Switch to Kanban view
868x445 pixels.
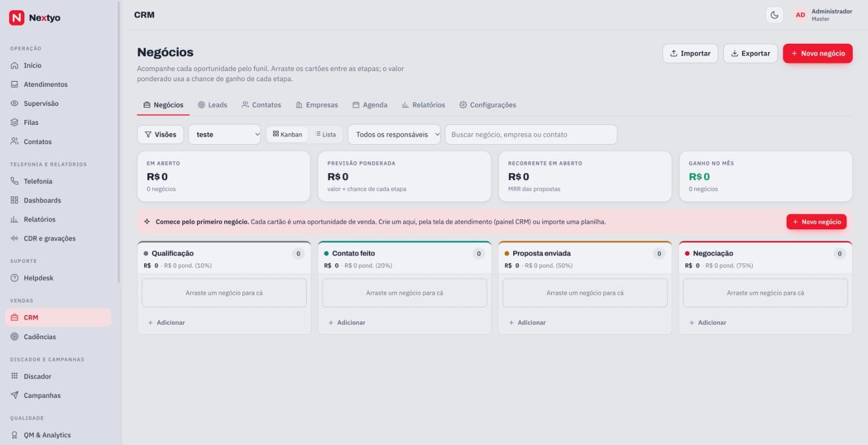(x=287, y=135)
